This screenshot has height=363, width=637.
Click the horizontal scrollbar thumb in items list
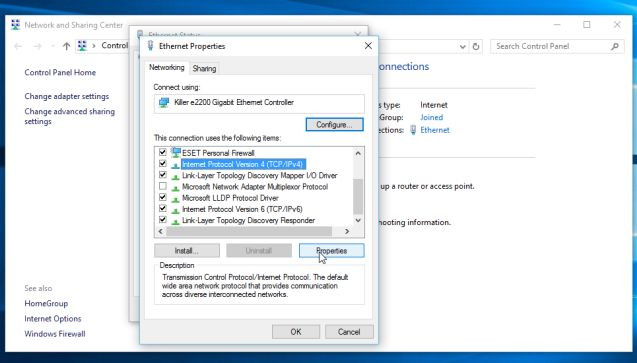click(249, 231)
